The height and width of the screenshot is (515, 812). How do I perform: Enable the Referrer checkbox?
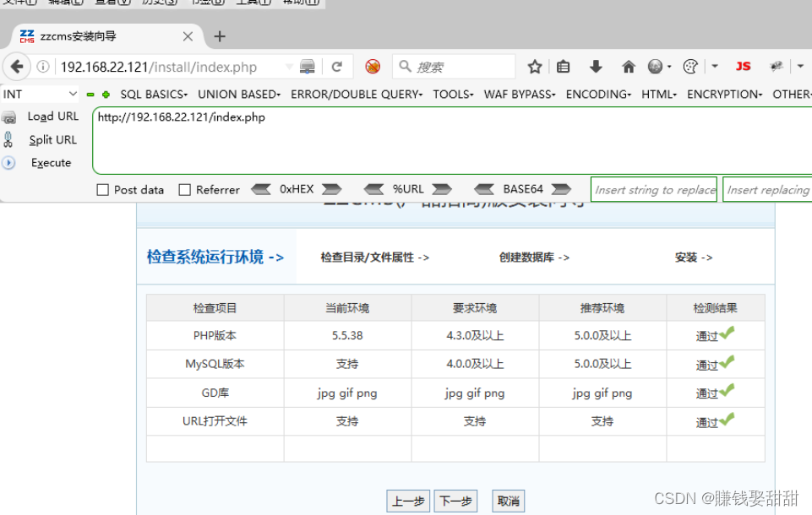click(184, 190)
